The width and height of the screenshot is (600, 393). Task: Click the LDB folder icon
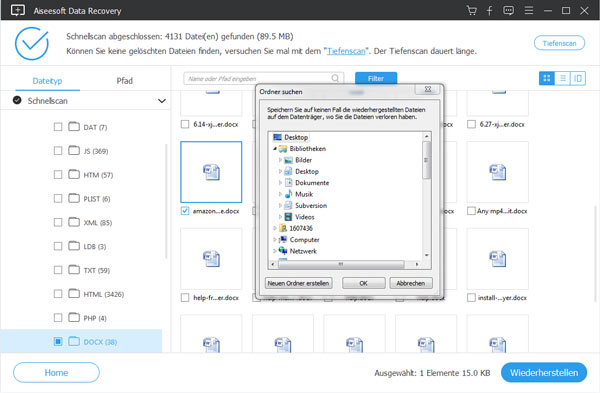pos(74,246)
